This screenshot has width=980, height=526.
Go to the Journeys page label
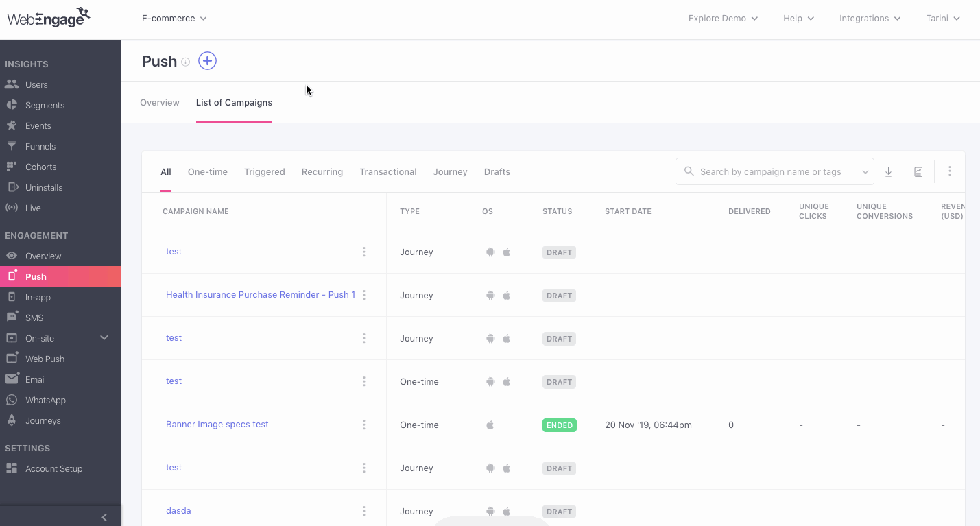(x=43, y=420)
